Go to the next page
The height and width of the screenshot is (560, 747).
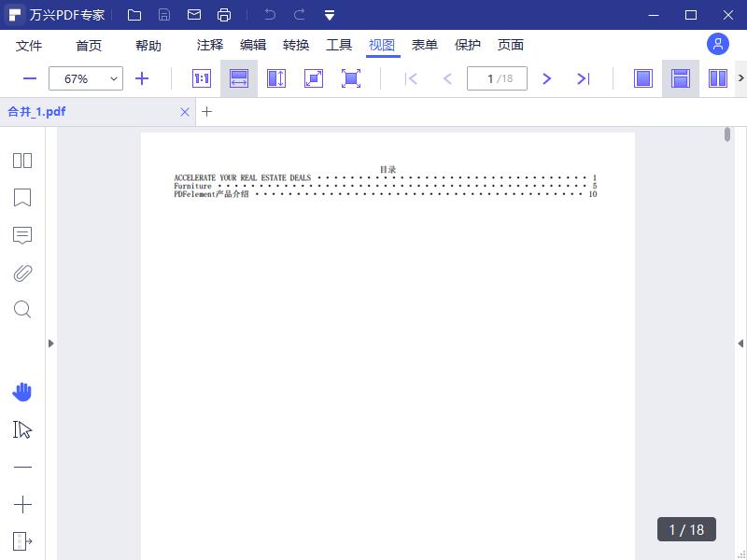pos(547,78)
